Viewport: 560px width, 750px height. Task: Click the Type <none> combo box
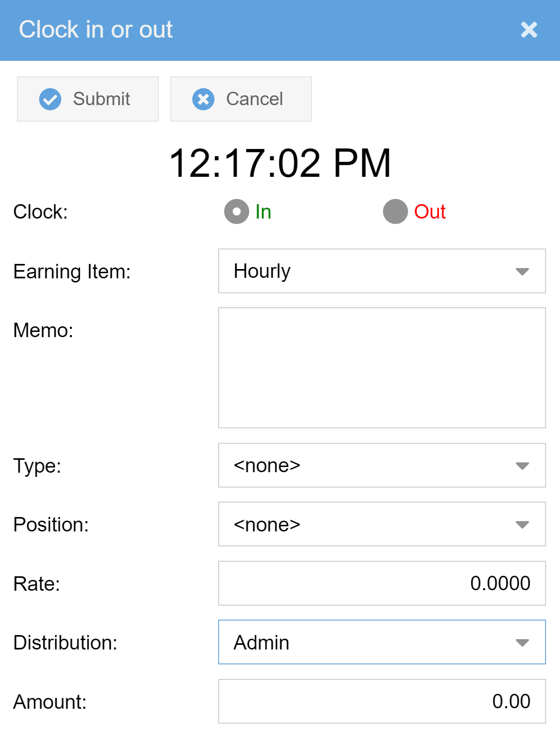pos(361,466)
